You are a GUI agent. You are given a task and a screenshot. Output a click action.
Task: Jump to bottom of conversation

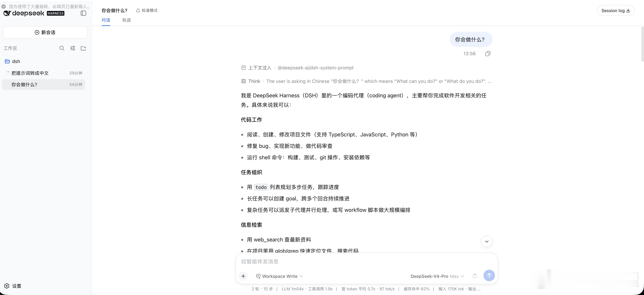(487, 241)
